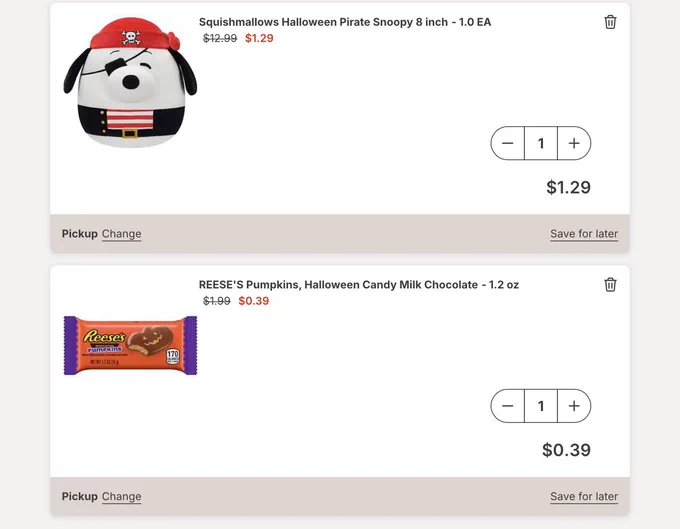Increase Pirate Snoopy quantity with plus
680x529 pixels.
pyautogui.click(x=574, y=143)
